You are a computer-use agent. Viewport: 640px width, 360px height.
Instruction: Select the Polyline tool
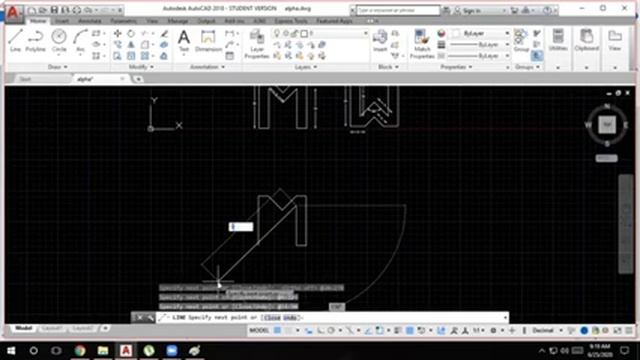coord(36,40)
